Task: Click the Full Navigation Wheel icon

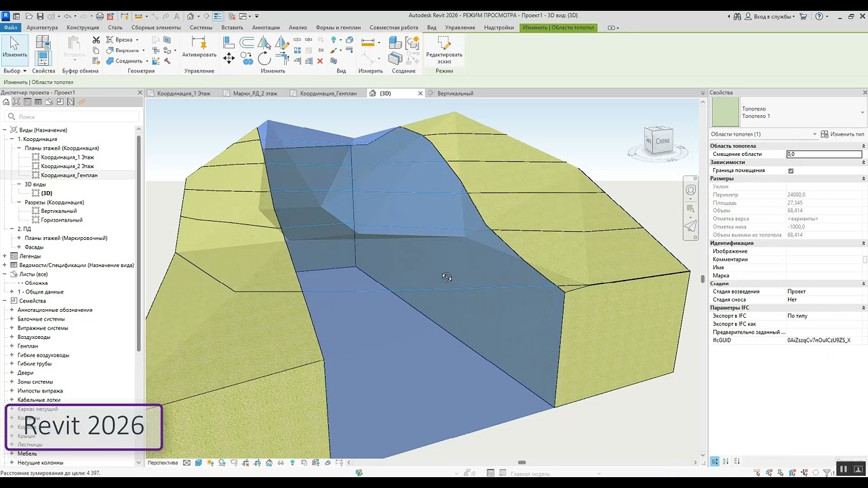Action: [690, 190]
